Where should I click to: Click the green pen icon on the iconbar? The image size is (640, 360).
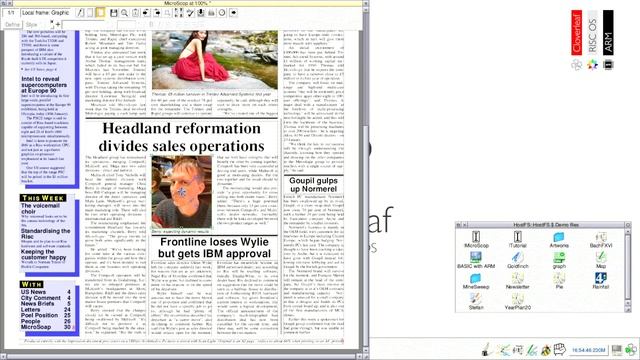click(532, 350)
